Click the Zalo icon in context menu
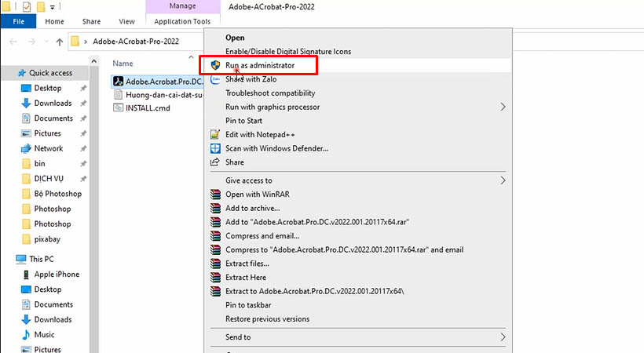Viewport: 644px width, 353px height. 215,79
